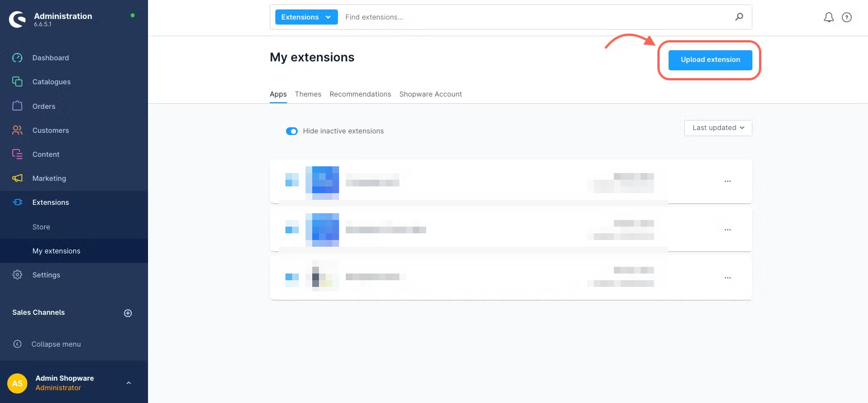Click the Extensions plug icon

17,202
